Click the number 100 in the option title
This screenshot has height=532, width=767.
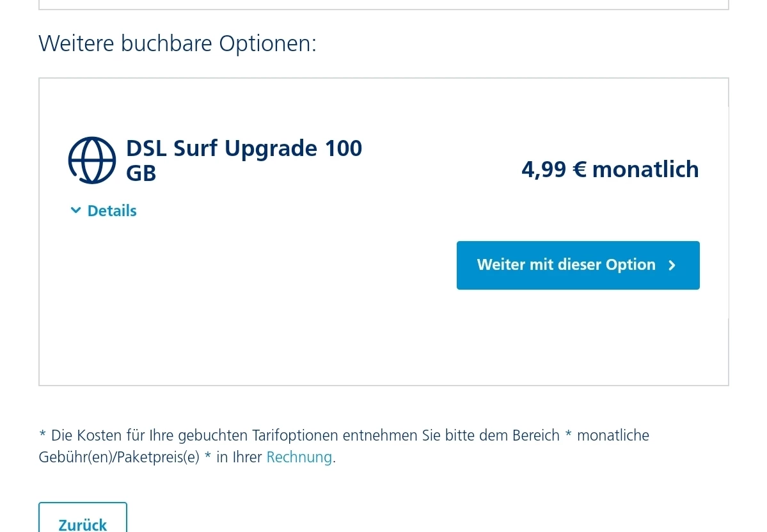pyautogui.click(x=343, y=148)
